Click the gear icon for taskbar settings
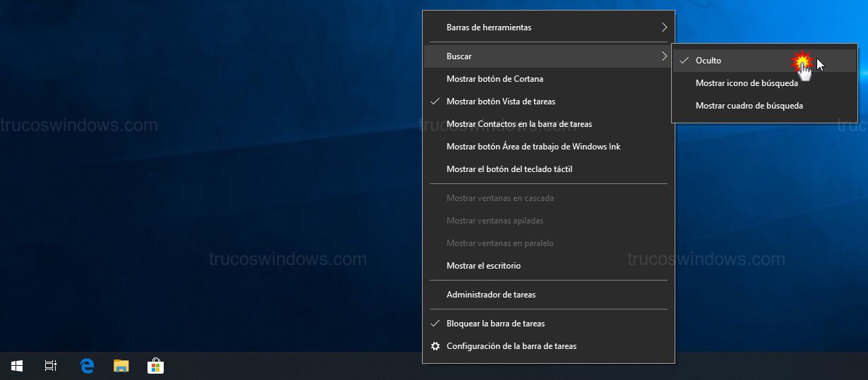 435,346
